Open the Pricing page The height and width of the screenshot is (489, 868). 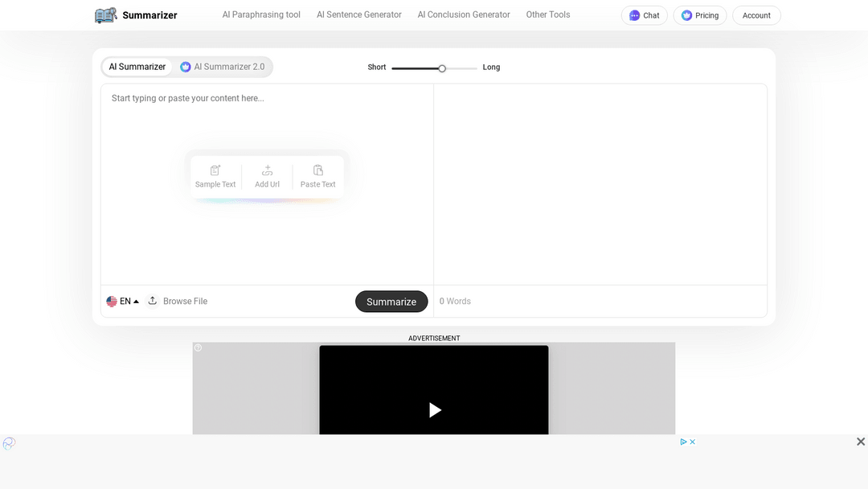[699, 15]
